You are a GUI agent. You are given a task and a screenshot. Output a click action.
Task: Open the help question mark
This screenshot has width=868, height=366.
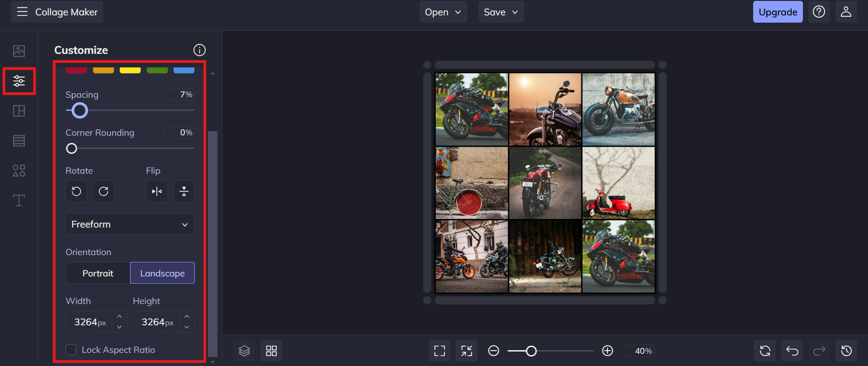coord(819,12)
